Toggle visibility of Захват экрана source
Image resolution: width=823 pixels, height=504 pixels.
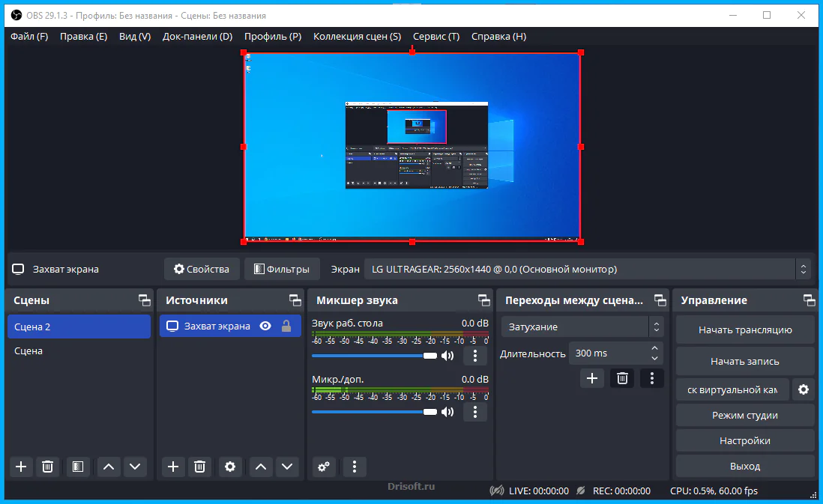(266, 326)
